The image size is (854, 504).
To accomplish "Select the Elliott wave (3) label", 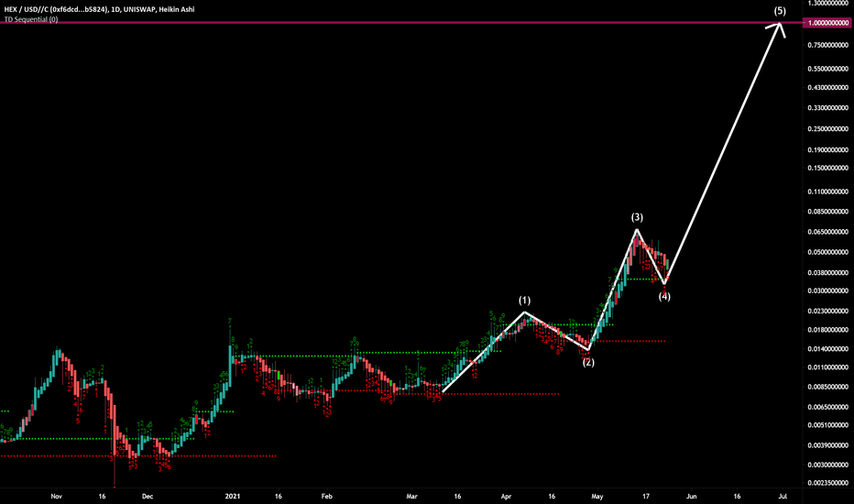I will point(637,217).
